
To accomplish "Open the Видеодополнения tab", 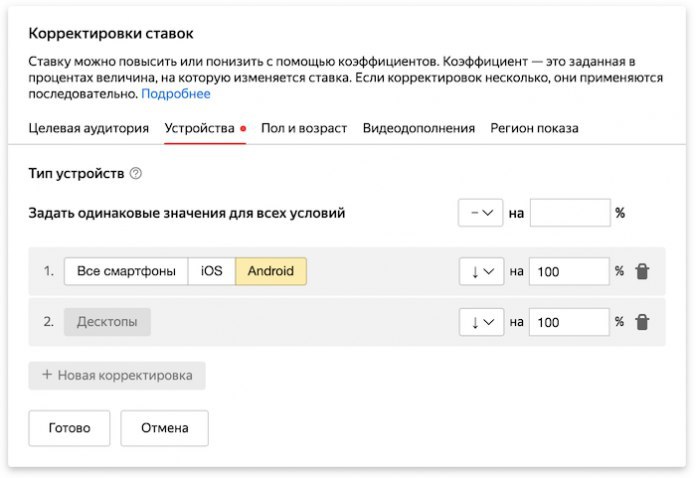I will pos(418,128).
